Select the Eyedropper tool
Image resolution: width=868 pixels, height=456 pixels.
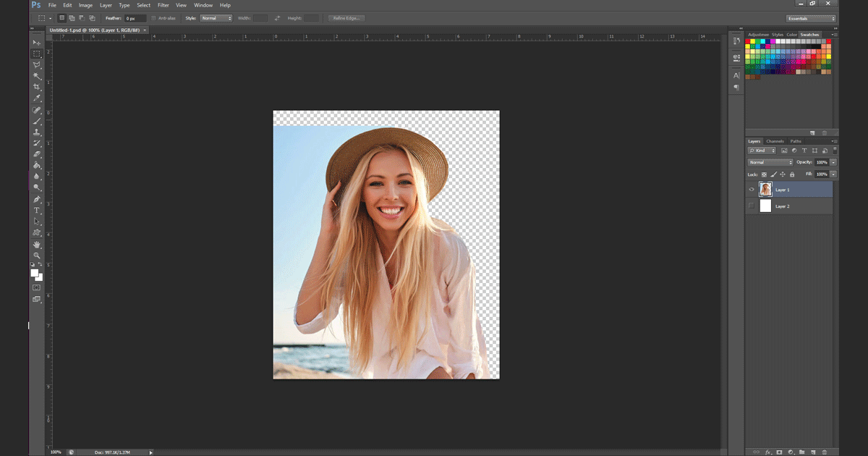click(x=37, y=98)
